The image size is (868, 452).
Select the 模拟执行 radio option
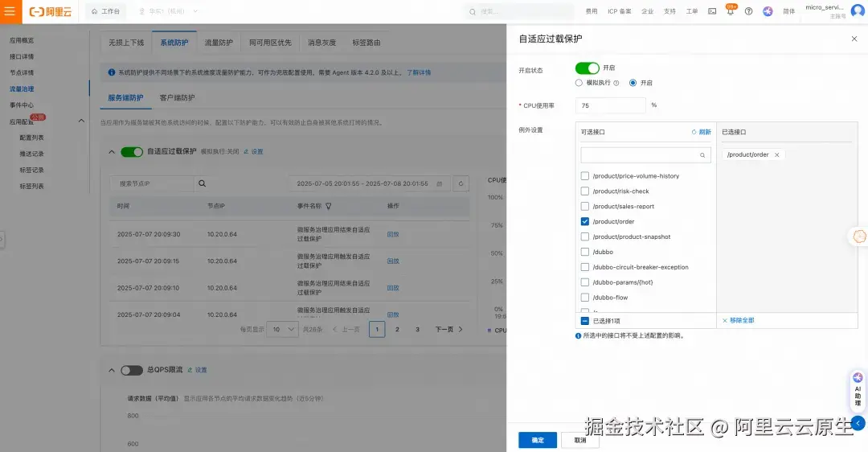point(579,83)
